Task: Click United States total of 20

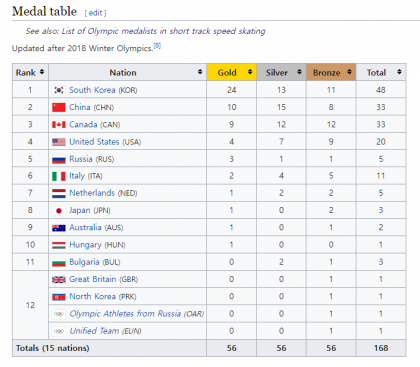Action: point(381,142)
